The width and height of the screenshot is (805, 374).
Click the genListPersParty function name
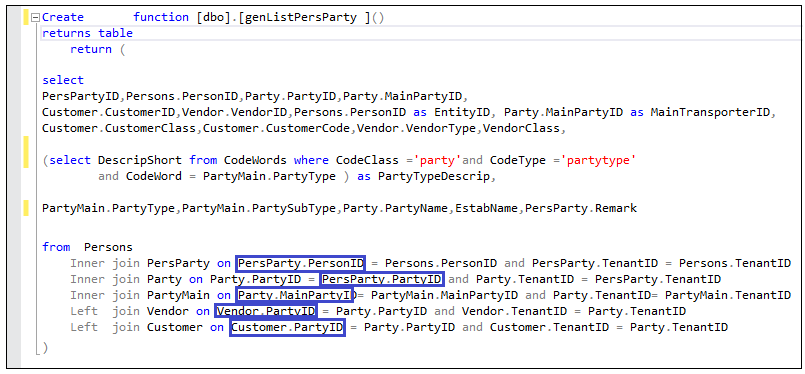click(300, 17)
